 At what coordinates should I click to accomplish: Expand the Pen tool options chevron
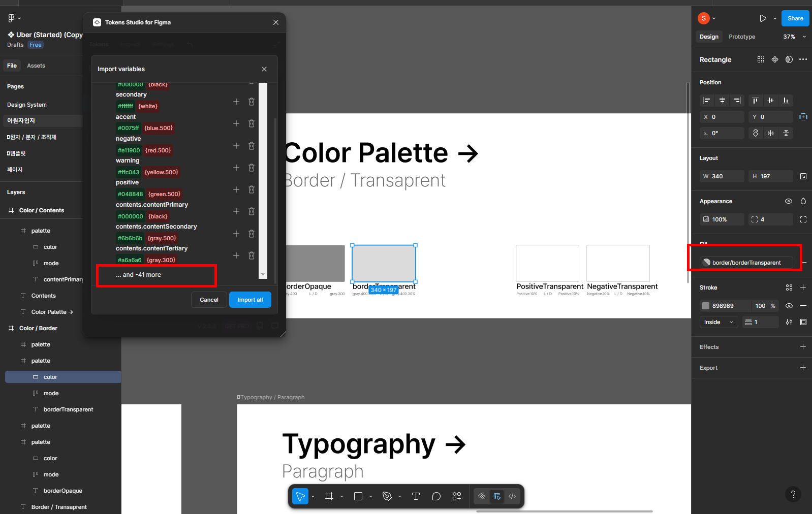tap(399, 496)
